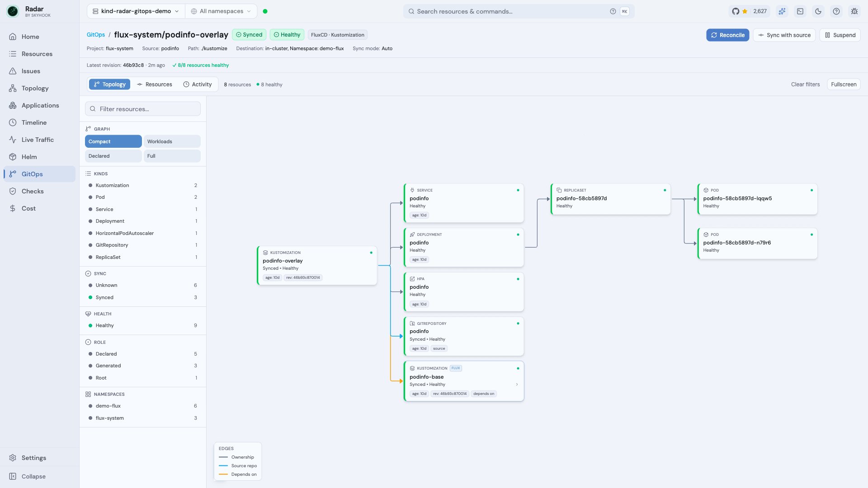
Task: Select the podinfo Deployment node
Action: click(x=464, y=247)
